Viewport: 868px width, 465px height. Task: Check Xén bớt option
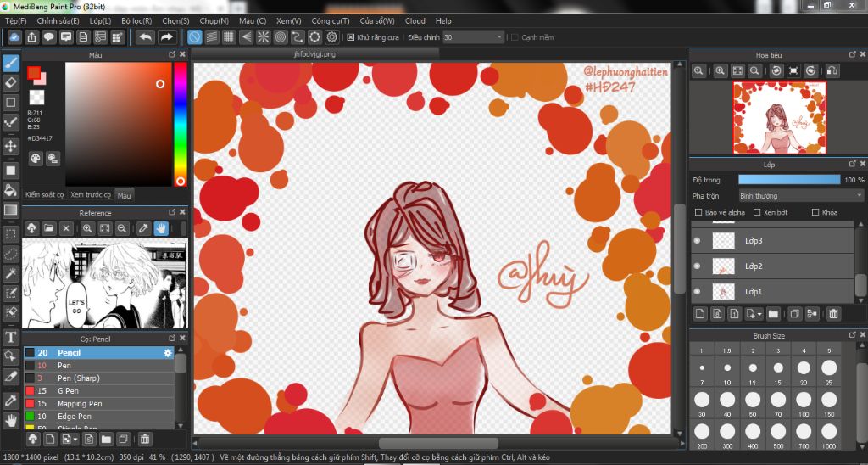(x=757, y=212)
